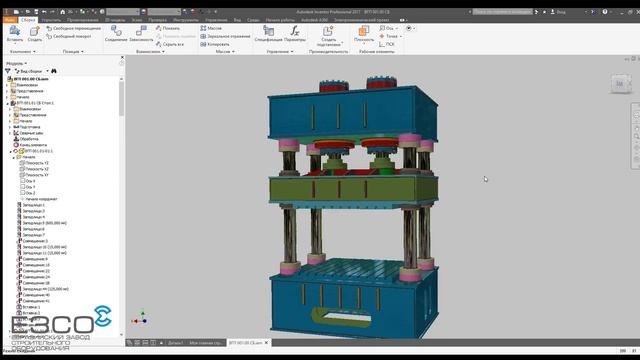Select Начало координат in model tree
The image size is (640, 360).
(x=38, y=199)
